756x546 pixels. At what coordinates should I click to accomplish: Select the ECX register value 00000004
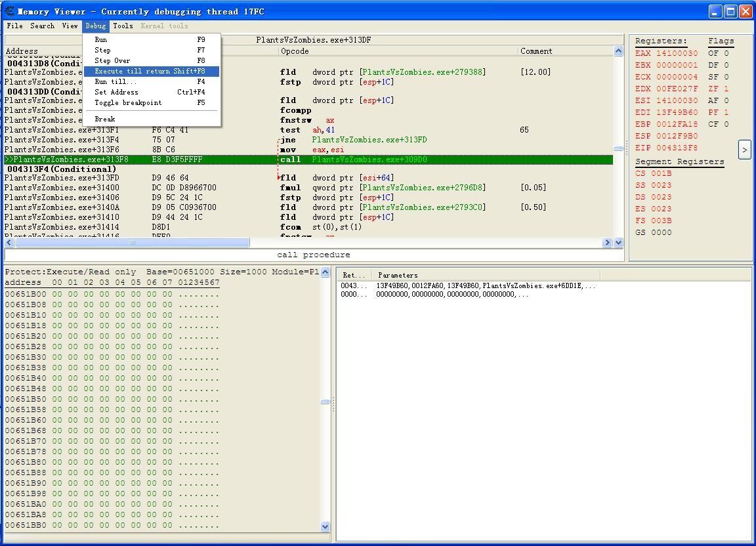pos(677,77)
